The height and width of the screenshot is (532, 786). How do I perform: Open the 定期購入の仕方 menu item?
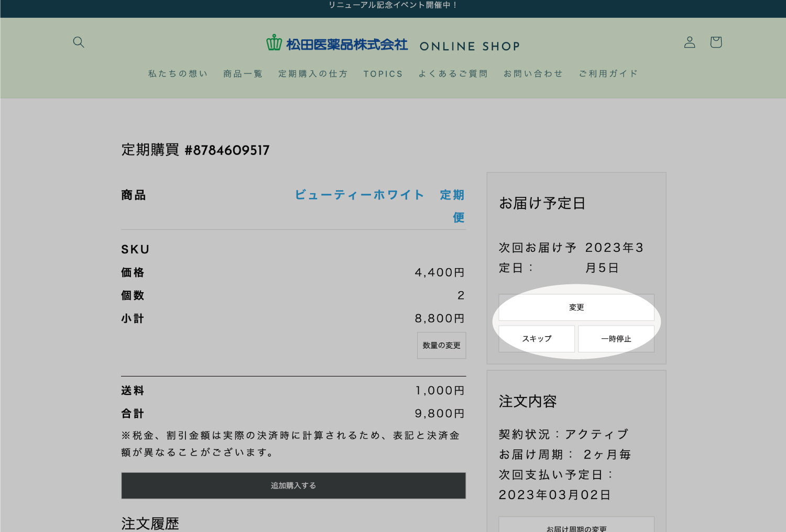point(313,74)
